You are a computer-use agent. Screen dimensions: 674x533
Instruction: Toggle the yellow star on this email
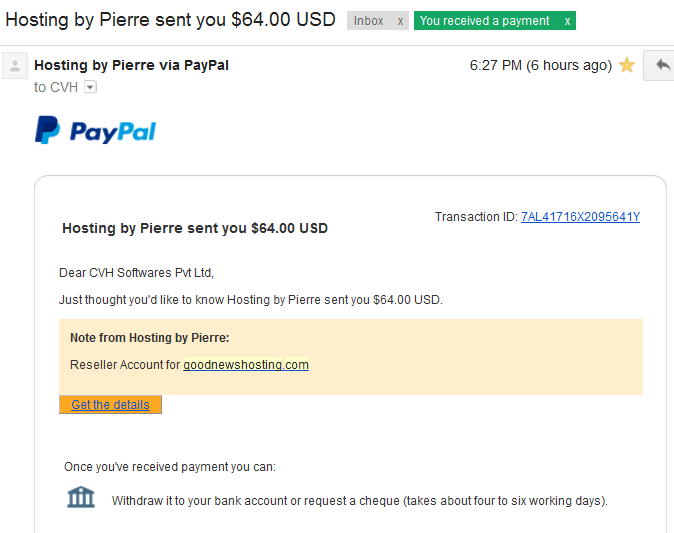627,65
